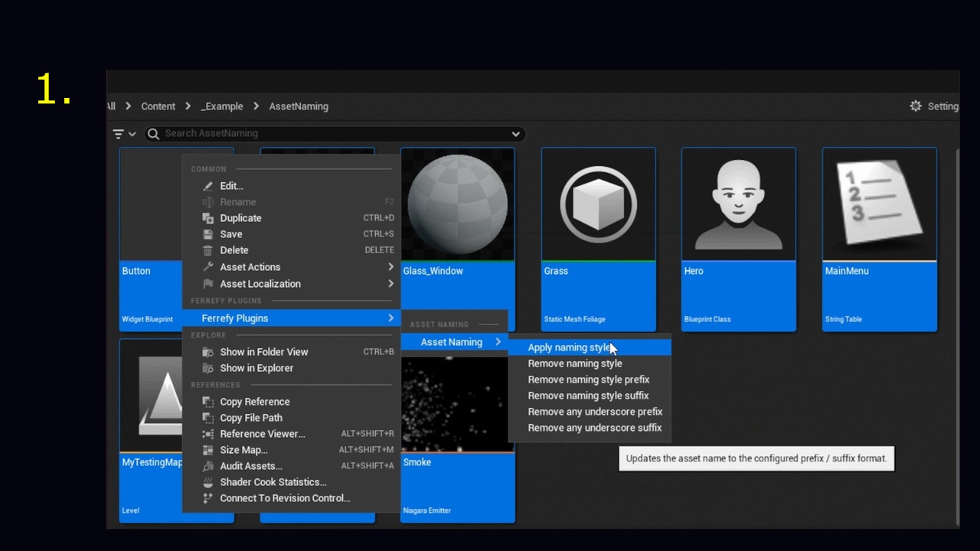Expand the Asset Localization submenu arrow

click(390, 284)
